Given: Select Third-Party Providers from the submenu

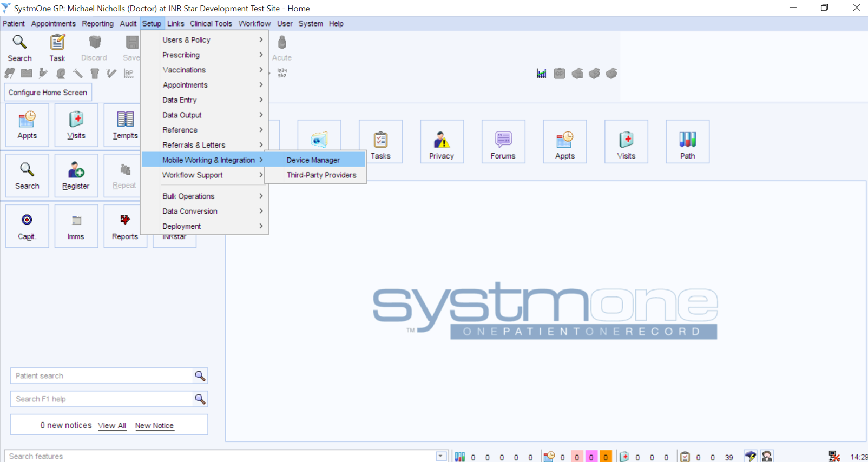Looking at the screenshot, I should (x=315, y=175).
